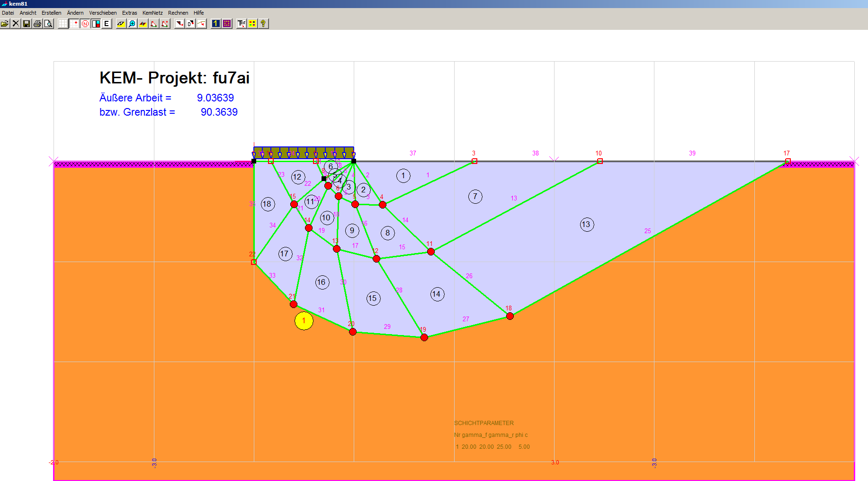Select red node 19 at bottom
Screen dimensions: 868x481
point(424,337)
